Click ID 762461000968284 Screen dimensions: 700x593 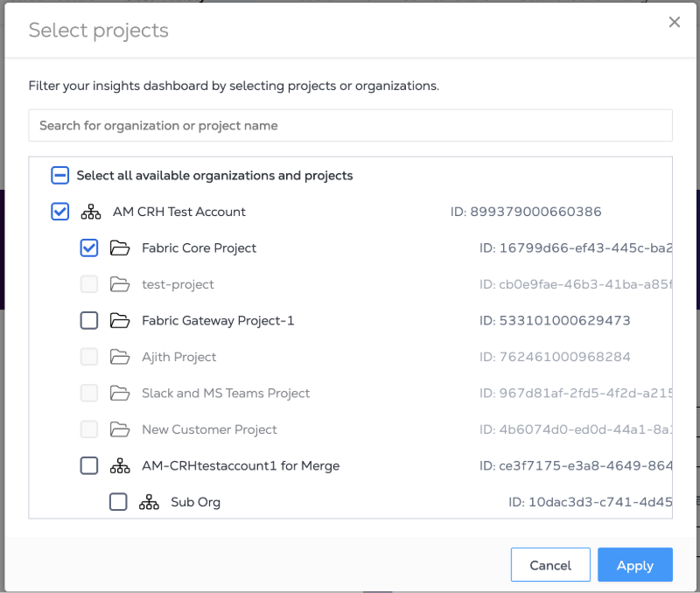[555, 357]
